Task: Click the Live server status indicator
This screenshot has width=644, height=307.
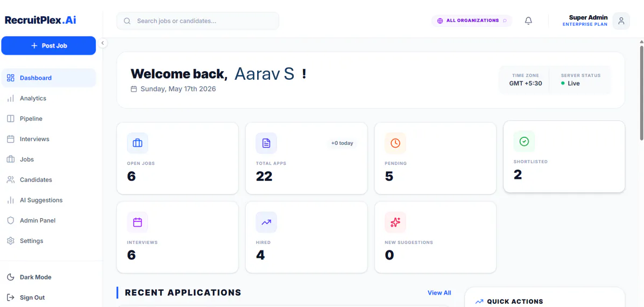Action: pyautogui.click(x=570, y=83)
